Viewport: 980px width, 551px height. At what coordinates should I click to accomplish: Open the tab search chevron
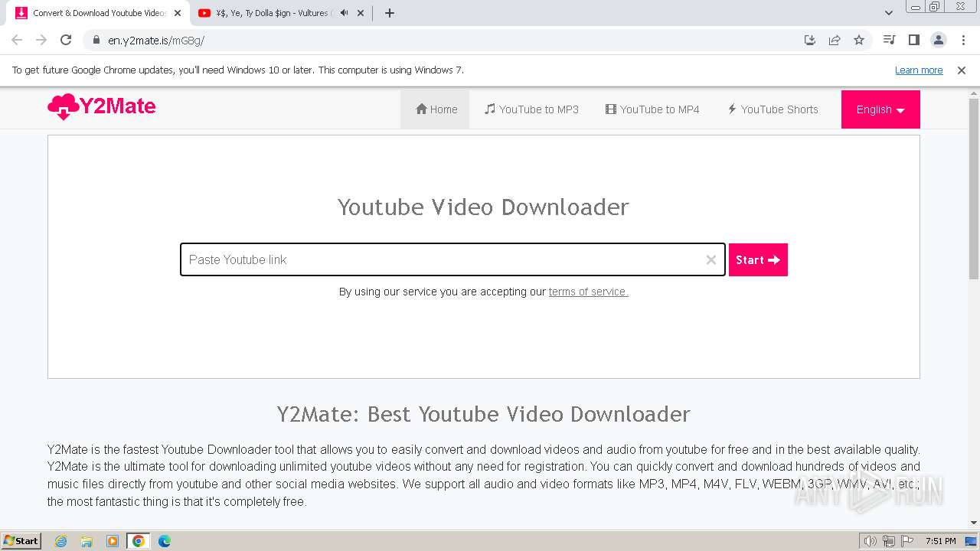tap(889, 13)
